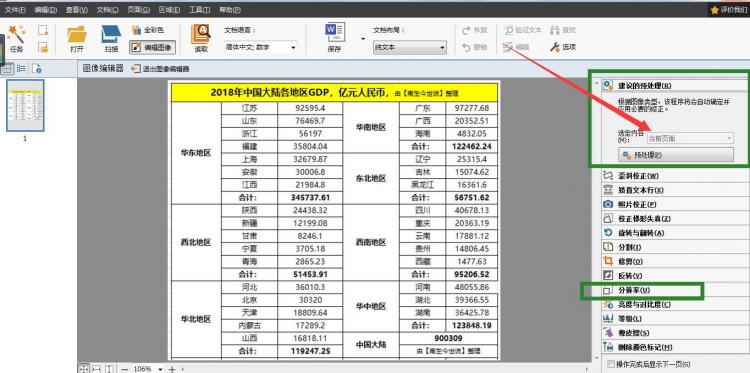Viewport: 750px width, 373px height.
Task: Expand the 保存 format arrow
Action: coord(363,39)
